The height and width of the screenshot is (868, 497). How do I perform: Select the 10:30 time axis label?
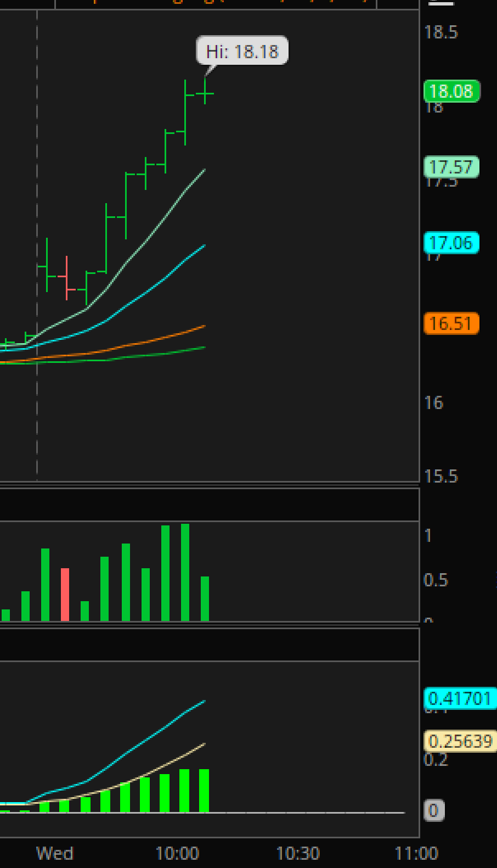pos(297,854)
